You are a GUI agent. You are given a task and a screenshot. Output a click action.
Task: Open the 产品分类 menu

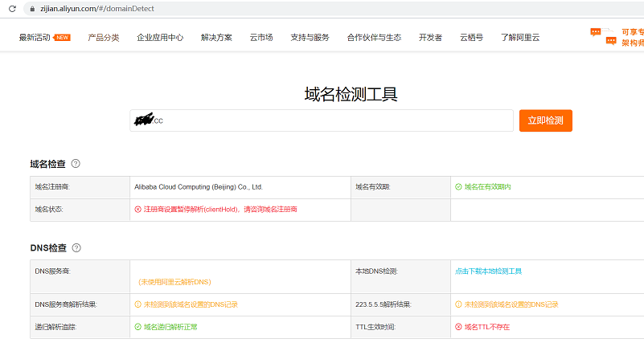tap(104, 38)
